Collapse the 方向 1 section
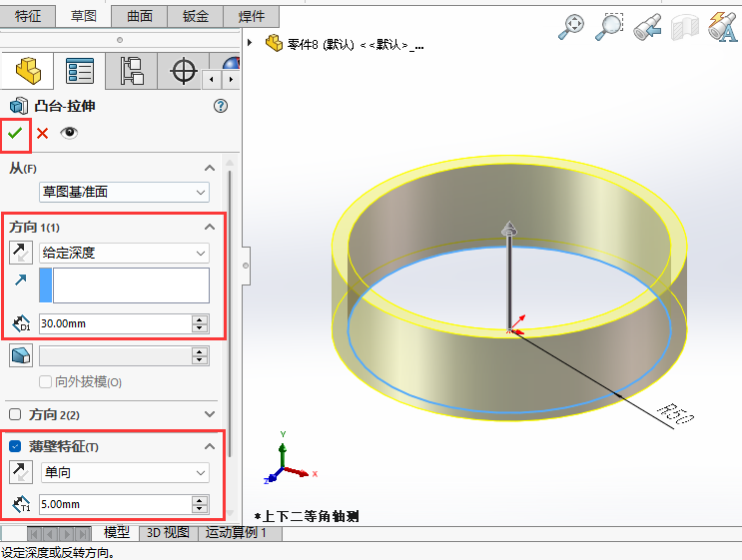The width and height of the screenshot is (742, 560). 210,227
